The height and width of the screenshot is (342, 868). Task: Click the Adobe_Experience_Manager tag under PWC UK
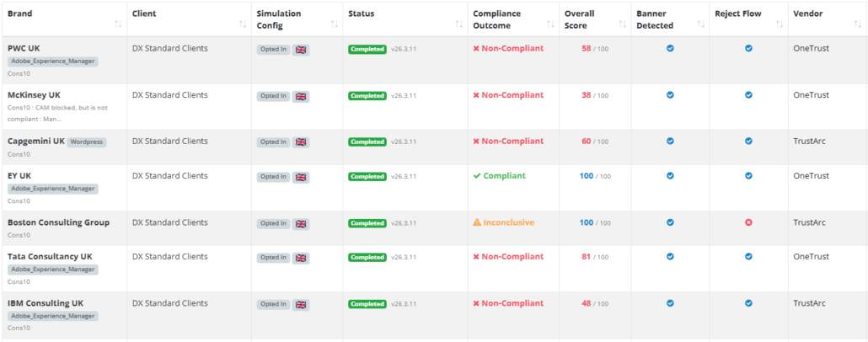click(52, 61)
